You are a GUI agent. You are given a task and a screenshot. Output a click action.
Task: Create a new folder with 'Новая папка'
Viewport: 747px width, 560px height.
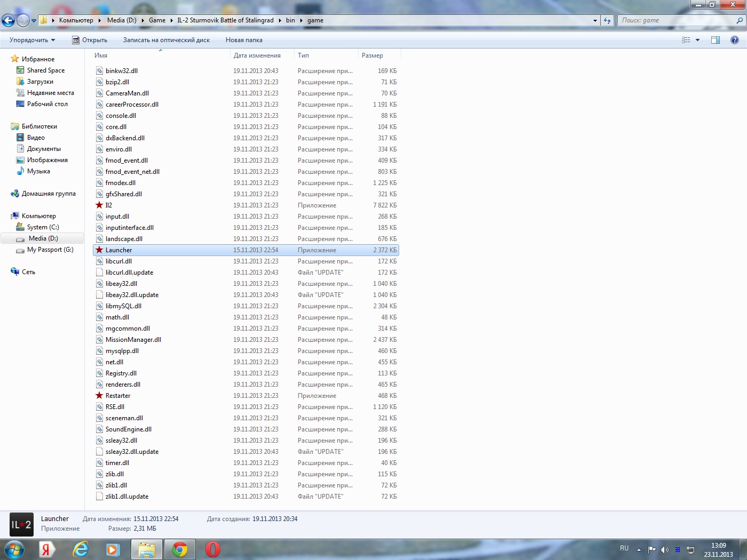[244, 40]
